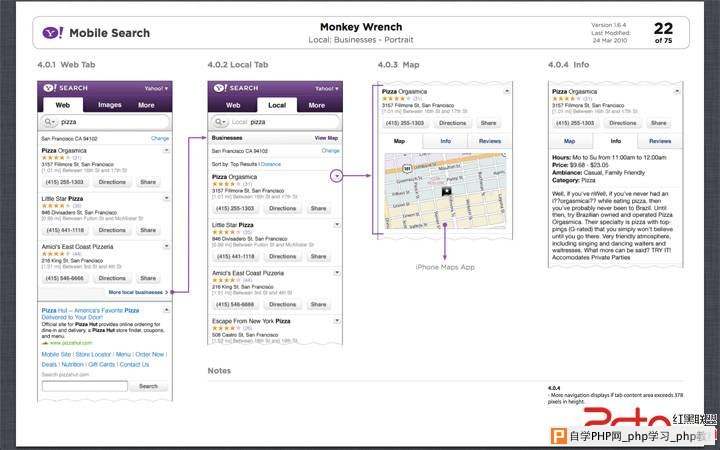
Task: Click the Local pizza search field
Action: (276, 122)
